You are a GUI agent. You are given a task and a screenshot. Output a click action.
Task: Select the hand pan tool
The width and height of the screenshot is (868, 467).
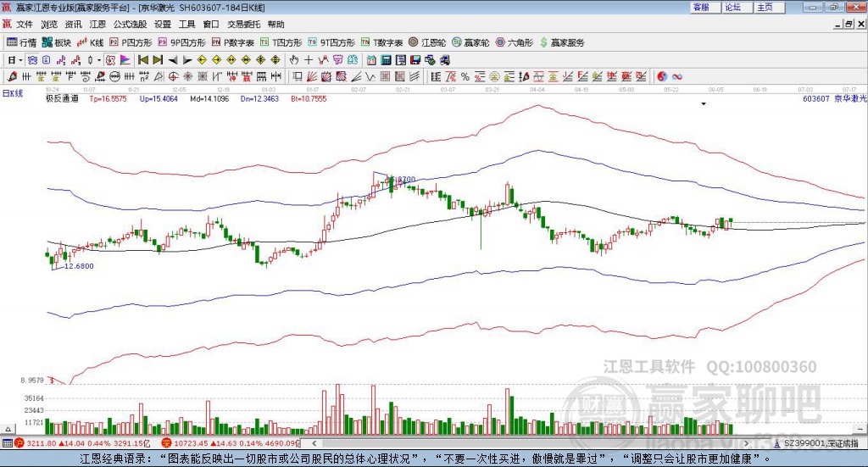pyautogui.click(x=293, y=60)
